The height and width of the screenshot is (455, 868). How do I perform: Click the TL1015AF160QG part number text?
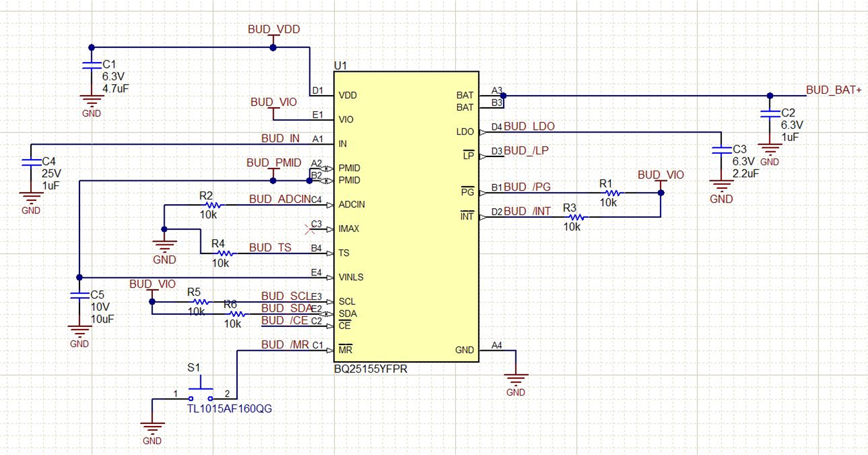[x=231, y=408]
